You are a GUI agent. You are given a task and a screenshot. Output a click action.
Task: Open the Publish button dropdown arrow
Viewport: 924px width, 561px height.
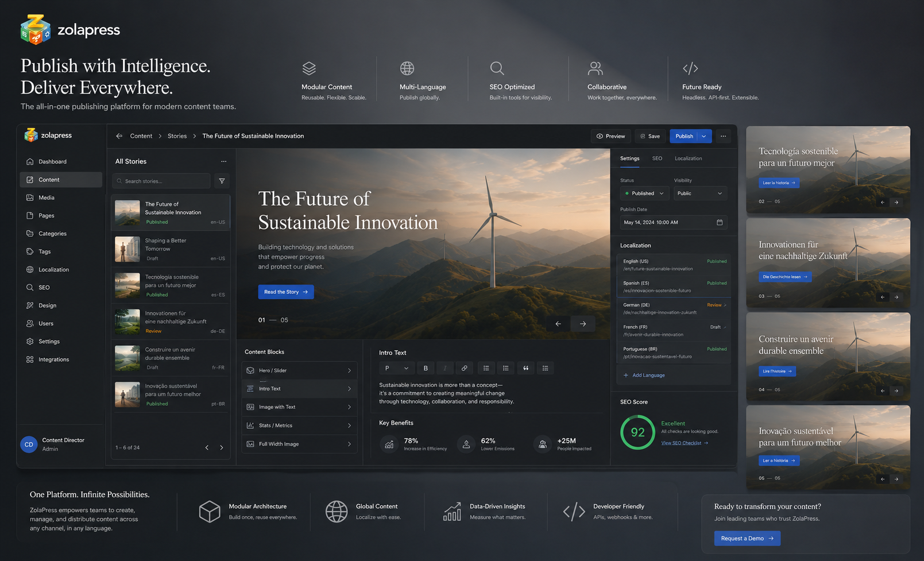coord(705,136)
